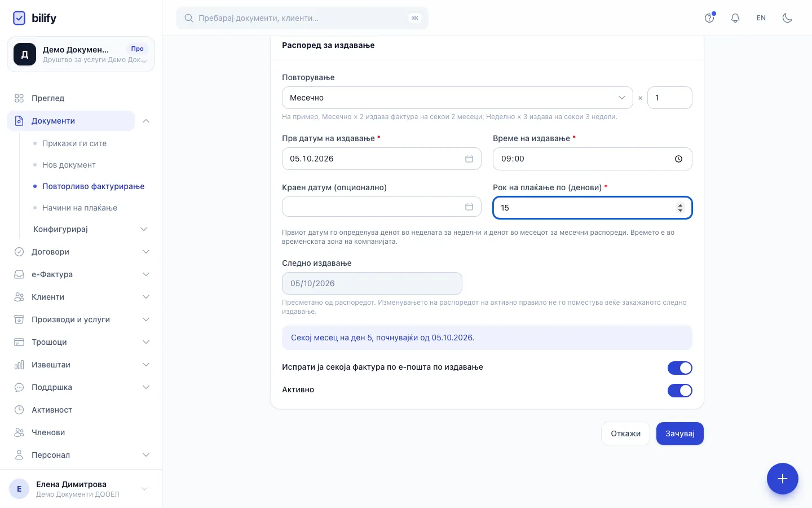Open the Демо Документи company switcher
Screen dimensions: 812x508
81,54
